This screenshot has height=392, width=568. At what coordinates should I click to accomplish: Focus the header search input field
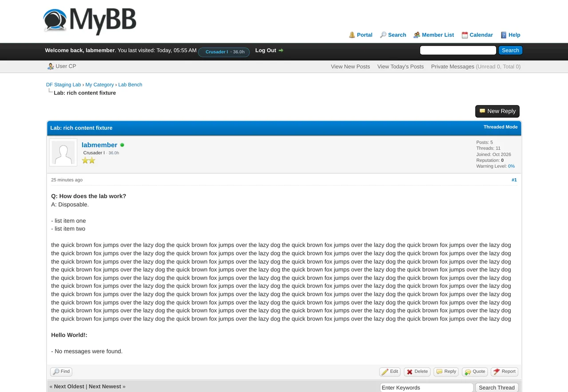[x=458, y=50]
